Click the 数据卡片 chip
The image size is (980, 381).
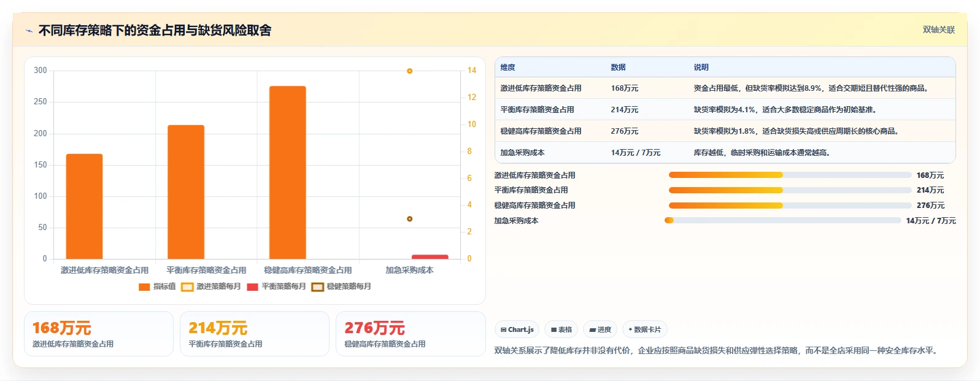(x=644, y=329)
